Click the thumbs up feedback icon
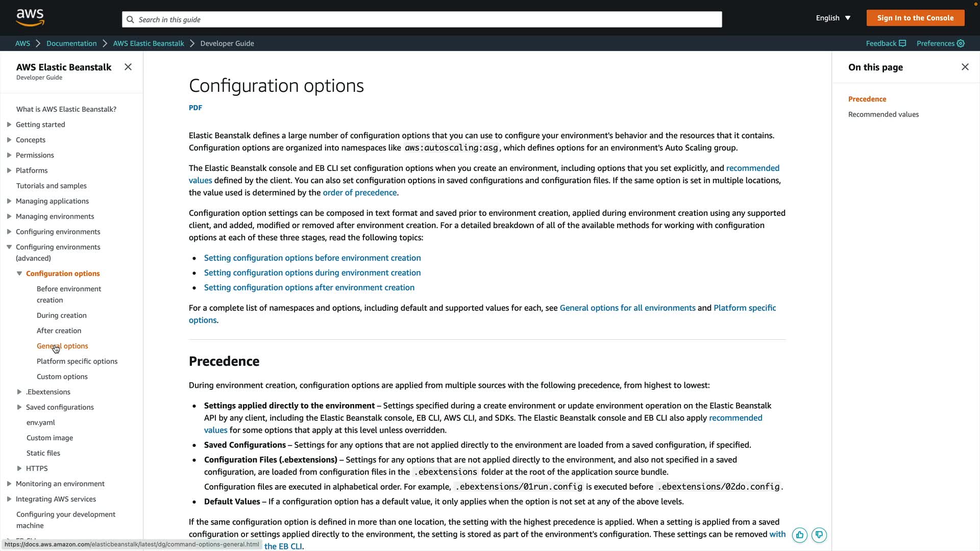 point(799,535)
